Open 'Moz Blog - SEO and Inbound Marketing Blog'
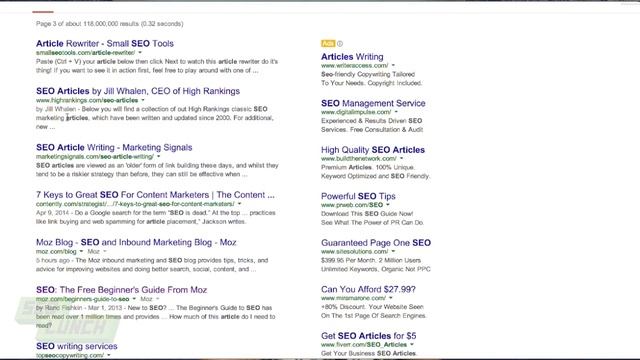 click(136, 242)
